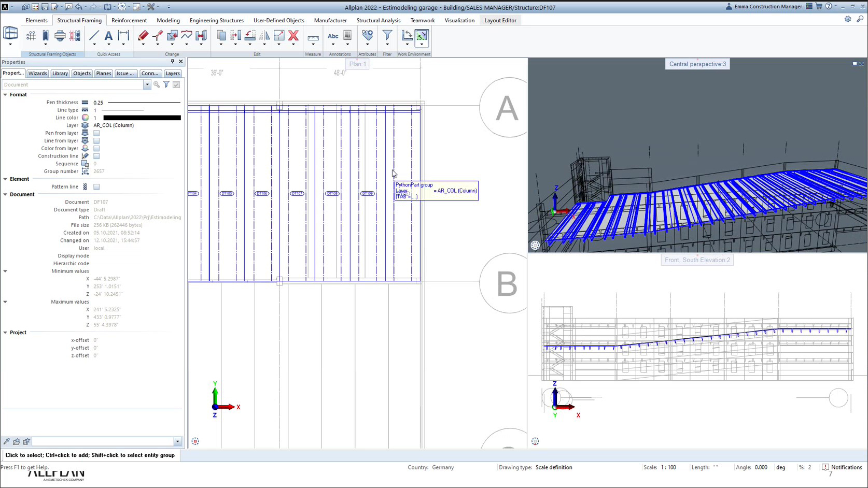868x488 pixels.
Task: Select the Move tool in Edit group
Action: pyautogui.click(x=235, y=35)
